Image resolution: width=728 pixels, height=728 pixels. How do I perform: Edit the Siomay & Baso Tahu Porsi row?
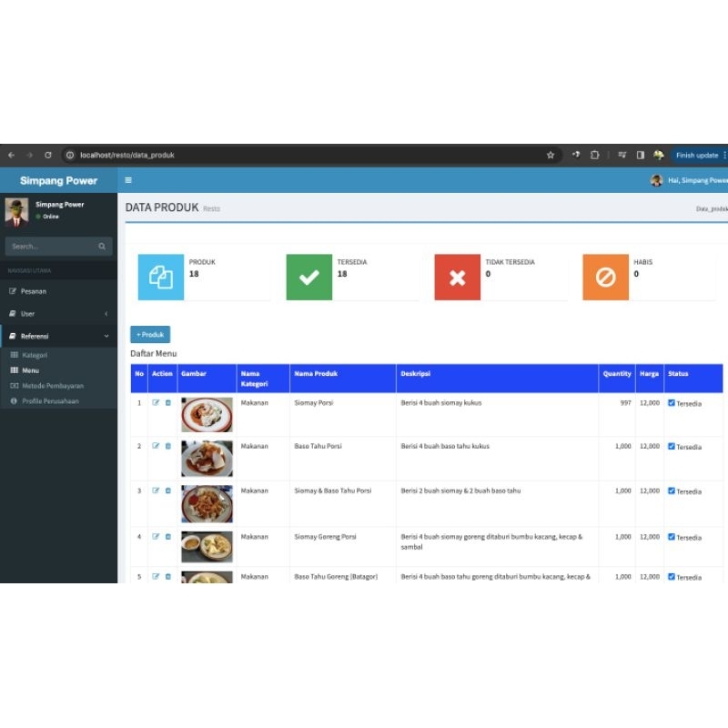click(156, 490)
